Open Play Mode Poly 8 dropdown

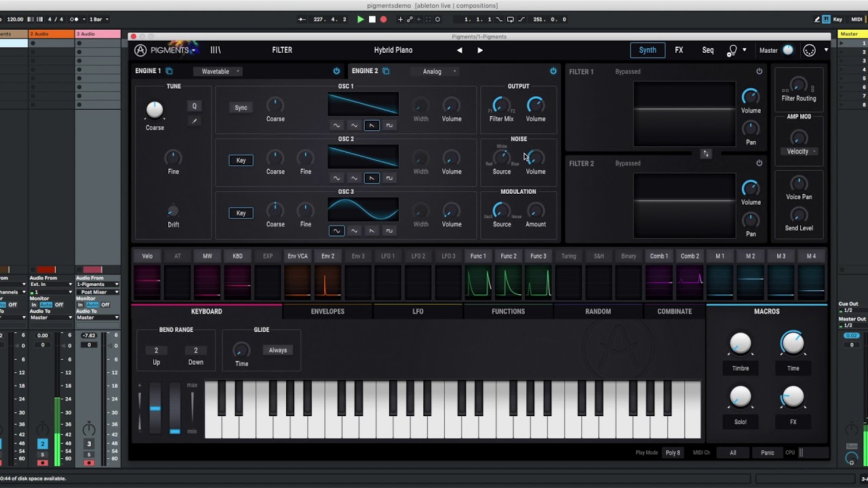[x=673, y=453]
